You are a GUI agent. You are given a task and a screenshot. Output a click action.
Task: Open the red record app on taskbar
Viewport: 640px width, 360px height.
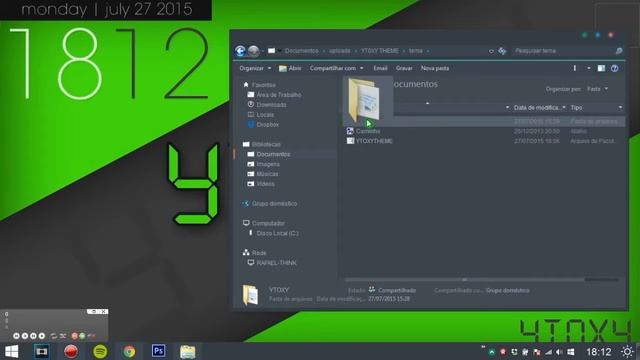click(x=71, y=351)
